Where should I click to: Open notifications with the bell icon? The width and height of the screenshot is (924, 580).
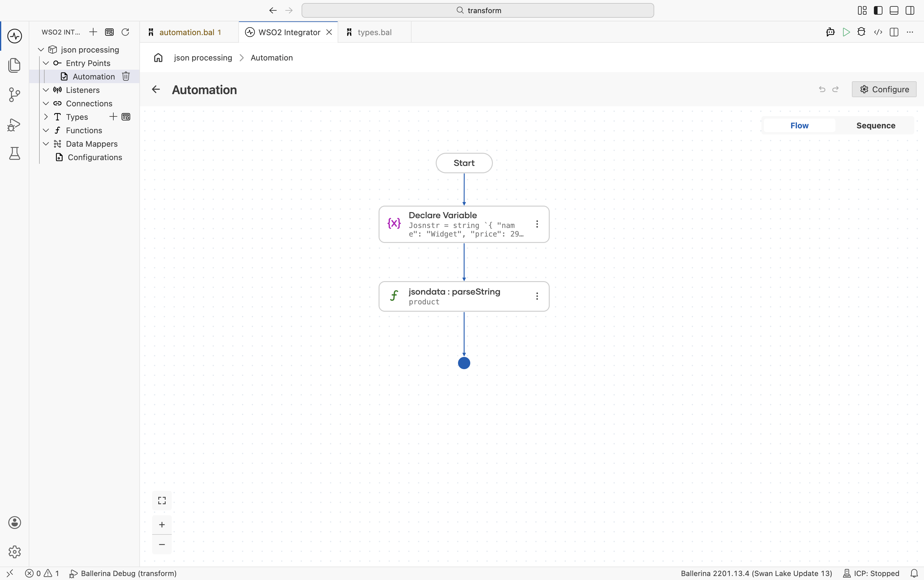pos(914,574)
